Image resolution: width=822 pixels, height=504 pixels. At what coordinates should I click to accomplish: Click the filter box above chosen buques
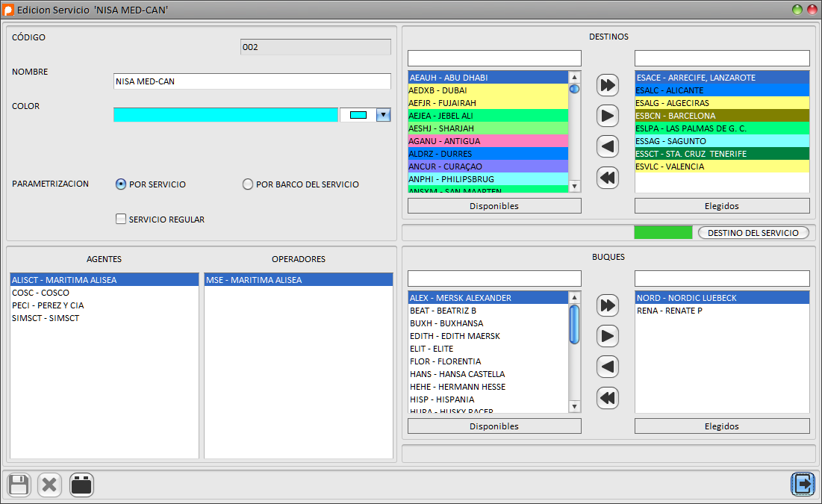(722, 278)
